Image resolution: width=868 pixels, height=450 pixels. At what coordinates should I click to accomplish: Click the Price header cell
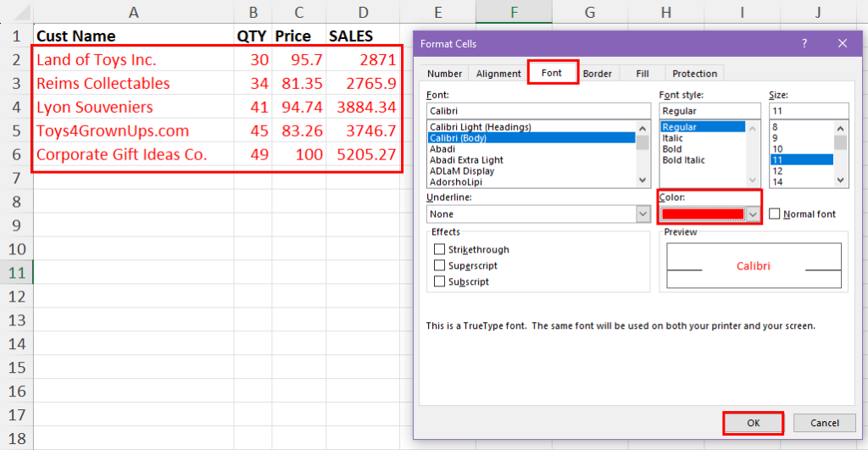299,36
